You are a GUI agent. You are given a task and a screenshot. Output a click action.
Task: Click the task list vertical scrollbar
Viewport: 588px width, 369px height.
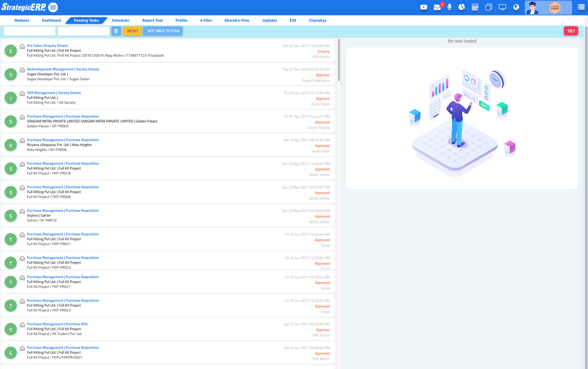(x=339, y=60)
